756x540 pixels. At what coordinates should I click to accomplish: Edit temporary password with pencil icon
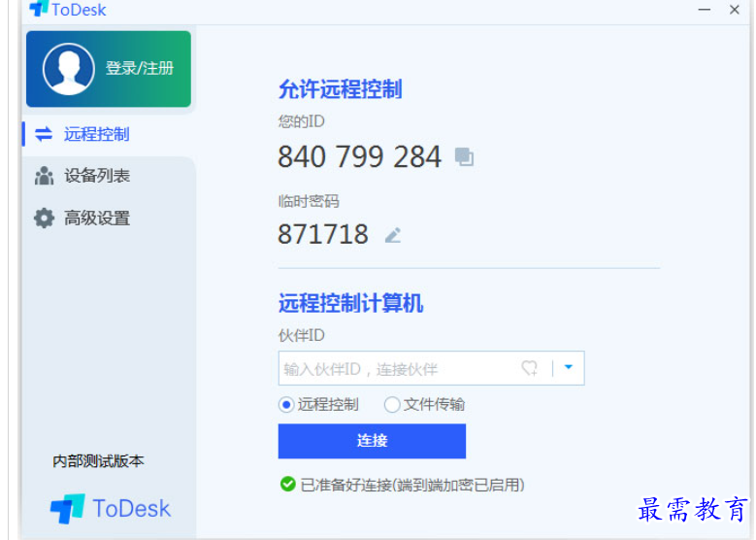point(393,235)
